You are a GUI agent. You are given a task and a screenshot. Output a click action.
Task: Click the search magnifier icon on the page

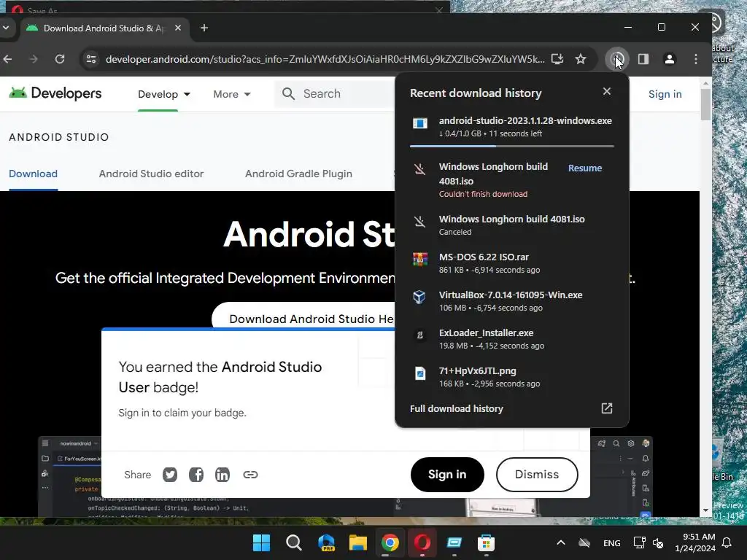(x=288, y=94)
